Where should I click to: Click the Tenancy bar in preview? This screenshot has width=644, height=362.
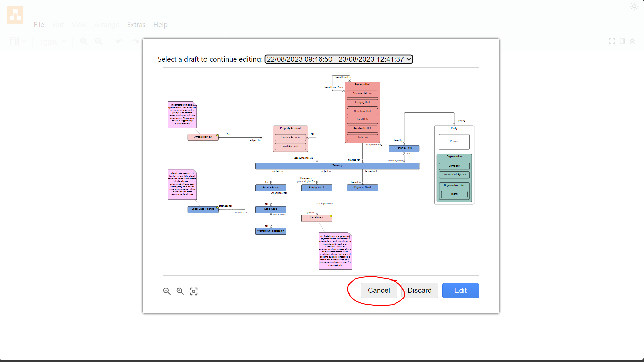point(337,166)
